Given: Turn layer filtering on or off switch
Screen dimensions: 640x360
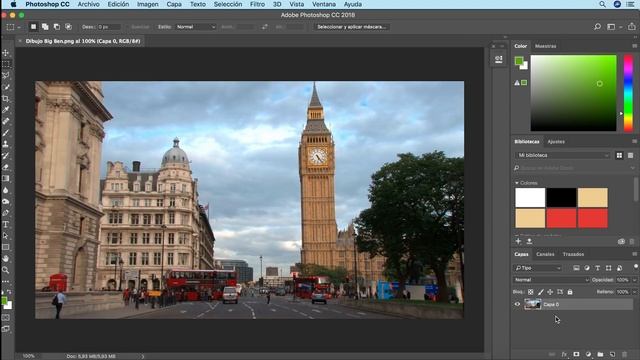Looking at the screenshot, I should point(635,267).
